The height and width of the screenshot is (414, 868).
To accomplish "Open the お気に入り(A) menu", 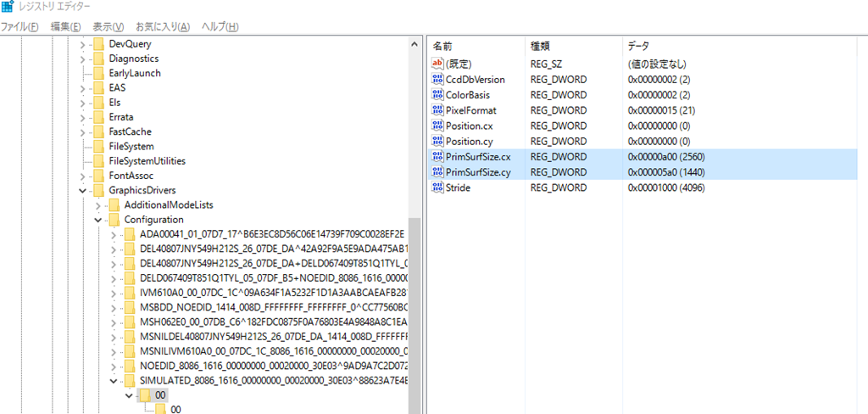I will 163,26.
